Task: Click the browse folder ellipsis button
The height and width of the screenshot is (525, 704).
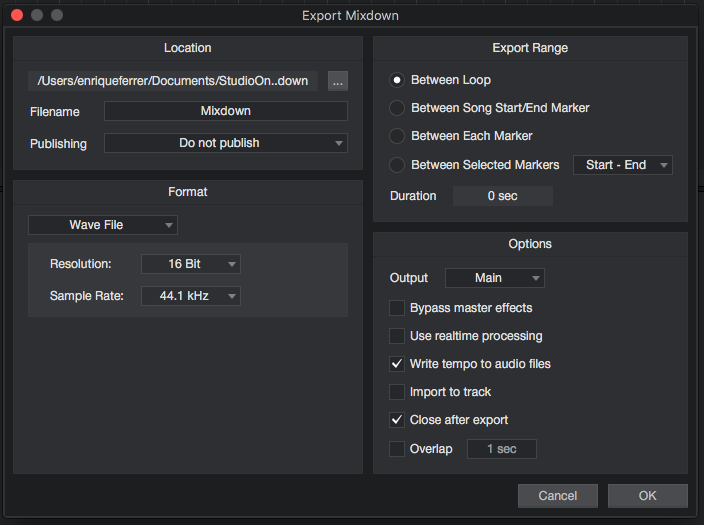Action: [337, 80]
